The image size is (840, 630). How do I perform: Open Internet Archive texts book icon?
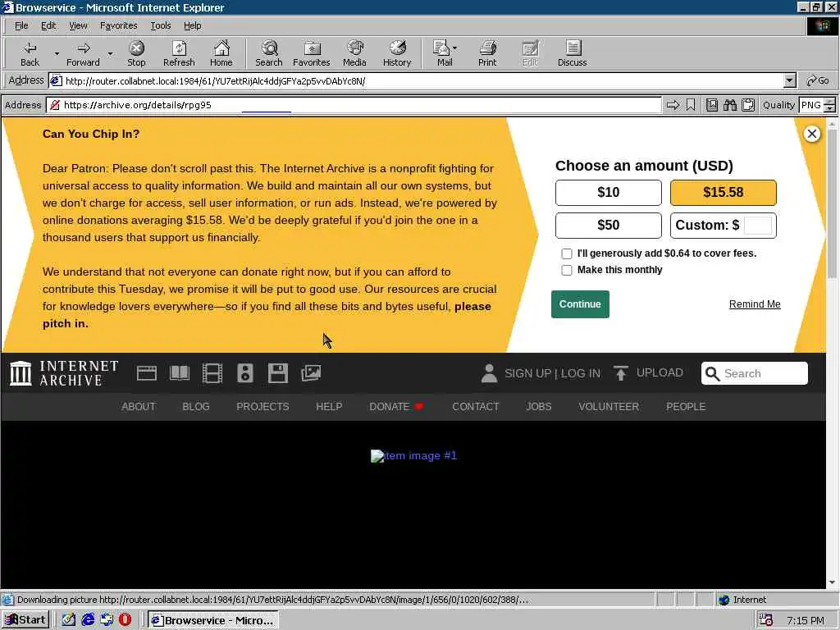coord(180,373)
